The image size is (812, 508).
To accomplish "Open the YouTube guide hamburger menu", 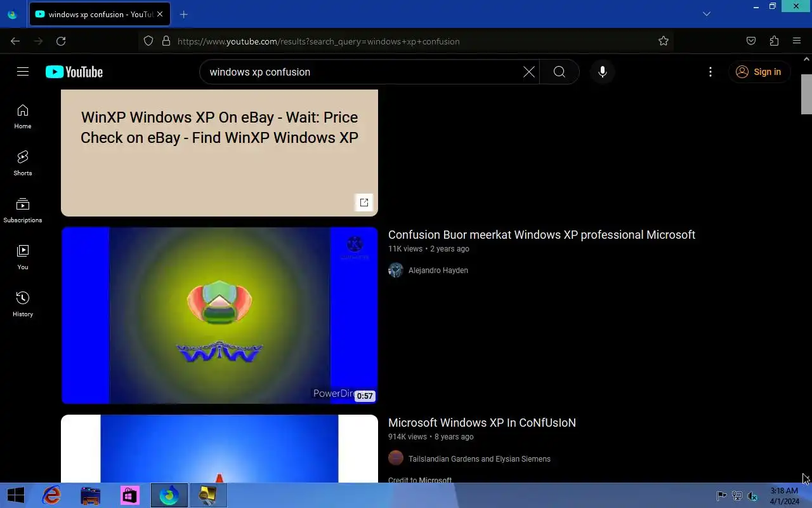I will click(23, 72).
